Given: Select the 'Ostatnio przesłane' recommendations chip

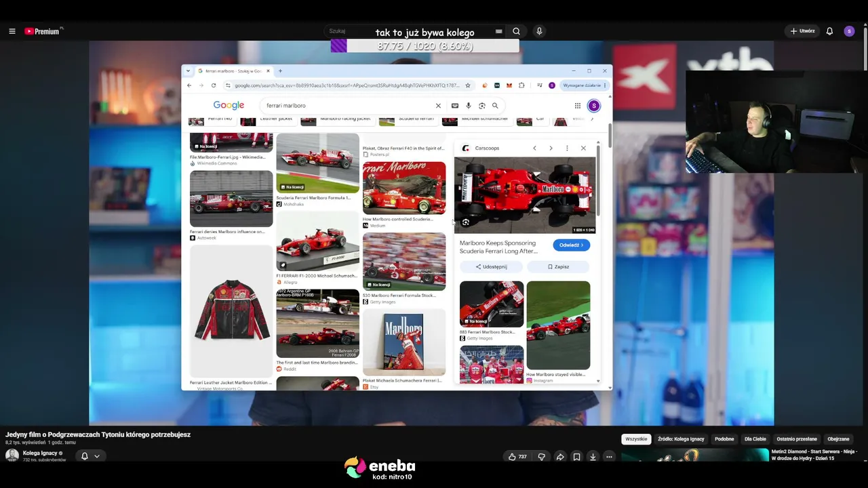Looking at the screenshot, I should (x=797, y=439).
